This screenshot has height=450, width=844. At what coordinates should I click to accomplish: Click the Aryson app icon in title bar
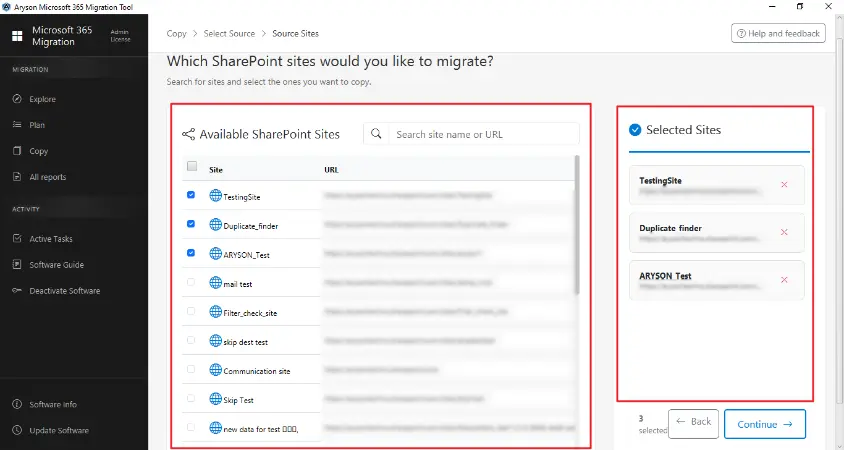coord(6,7)
